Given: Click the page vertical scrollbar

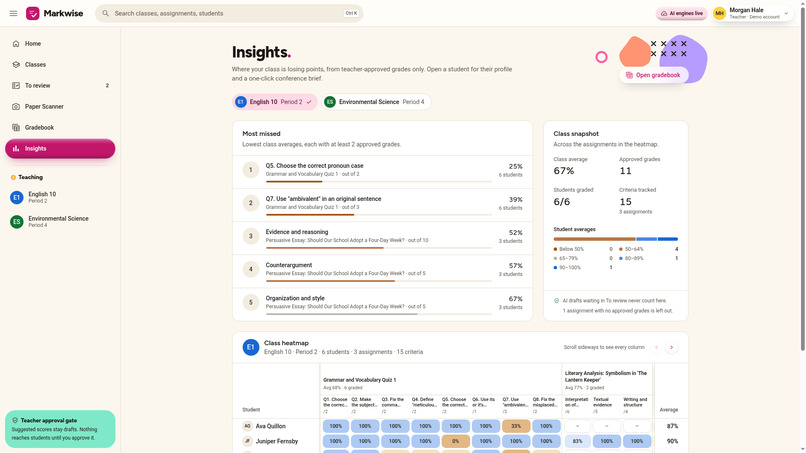Looking at the screenshot, I should [802, 180].
